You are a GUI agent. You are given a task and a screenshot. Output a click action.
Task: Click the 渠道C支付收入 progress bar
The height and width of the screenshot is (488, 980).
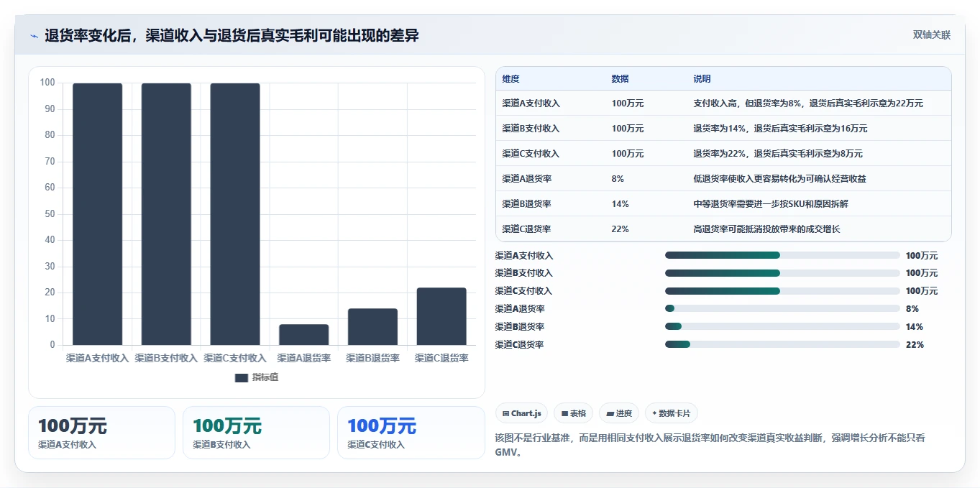click(782, 291)
